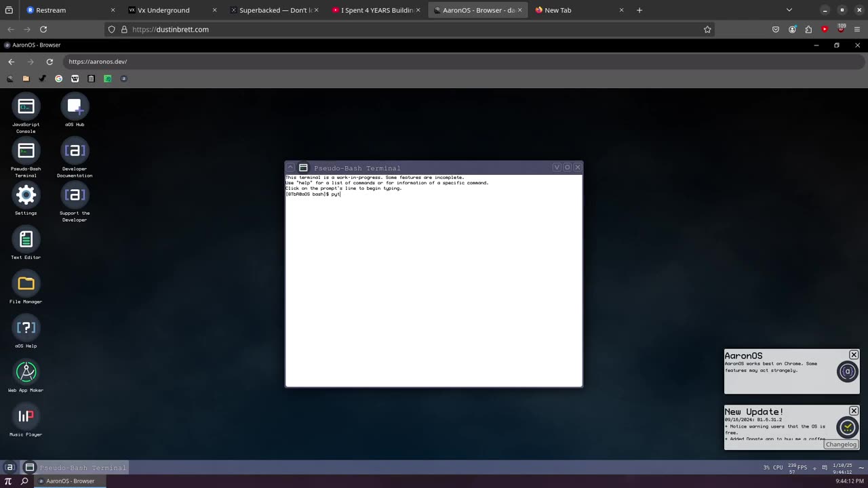Show site shield information
This screenshot has width=868, height=488.
pos(112,29)
